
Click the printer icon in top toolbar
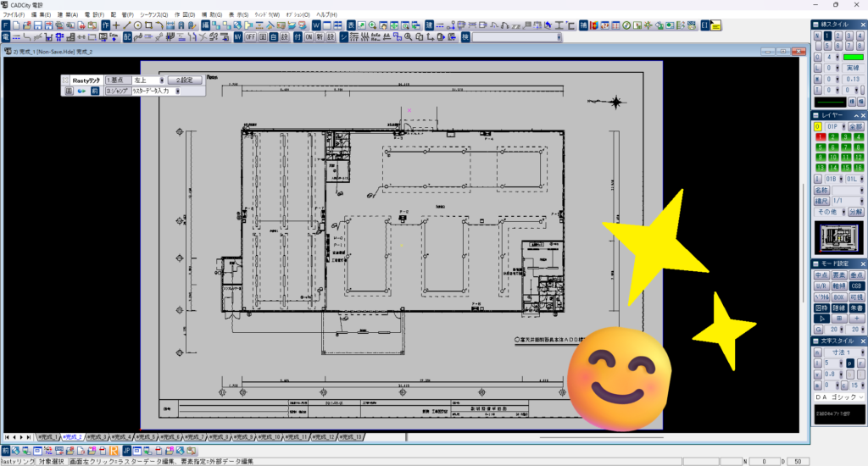tap(59, 25)
